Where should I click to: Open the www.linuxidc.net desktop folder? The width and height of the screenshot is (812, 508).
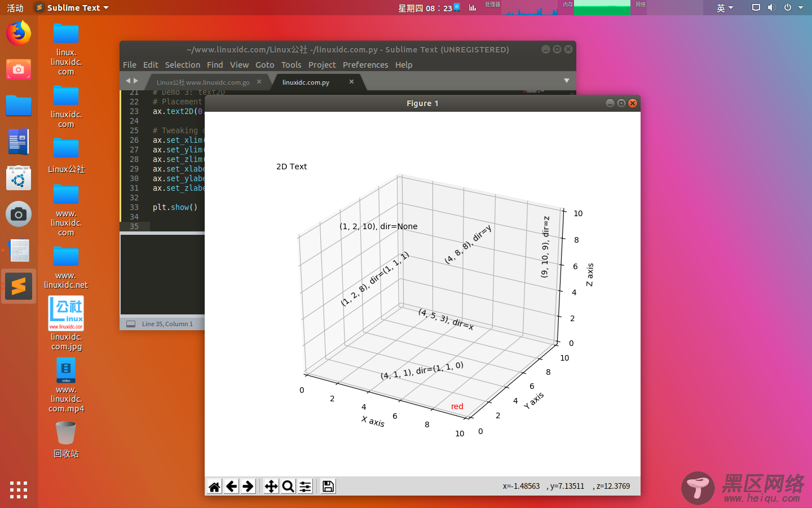click(x=66, y=268)
